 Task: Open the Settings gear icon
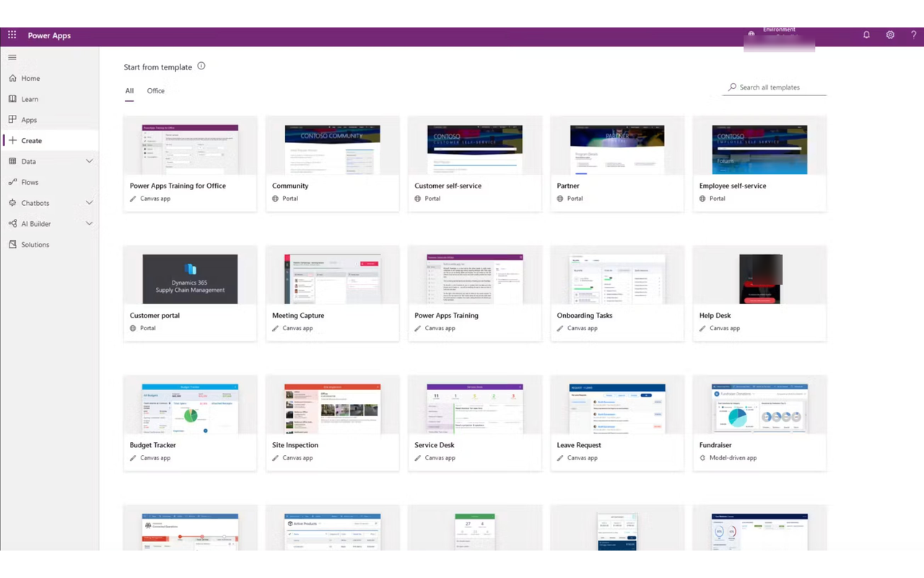click(x=890, y=35)
